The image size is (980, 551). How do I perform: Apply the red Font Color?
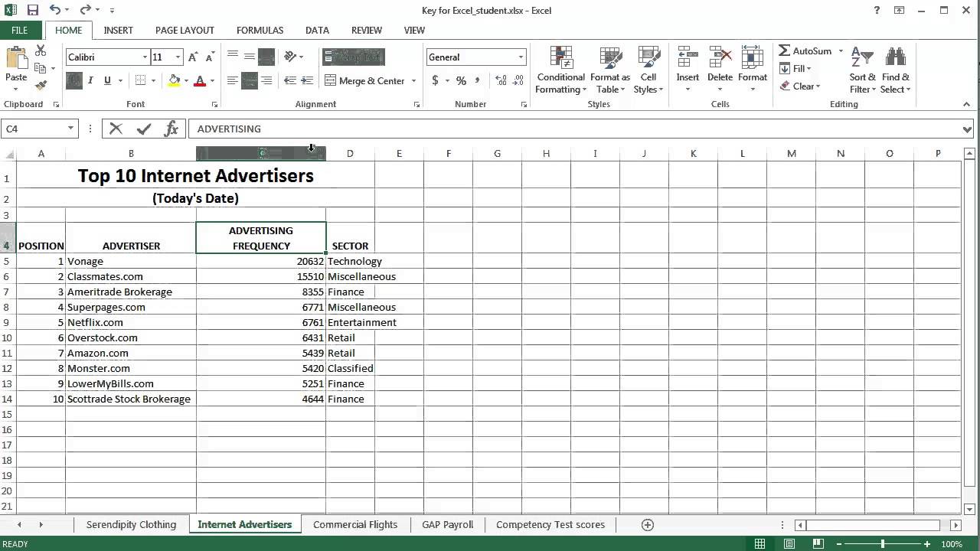pyautogui.click(x=200, y=80)
